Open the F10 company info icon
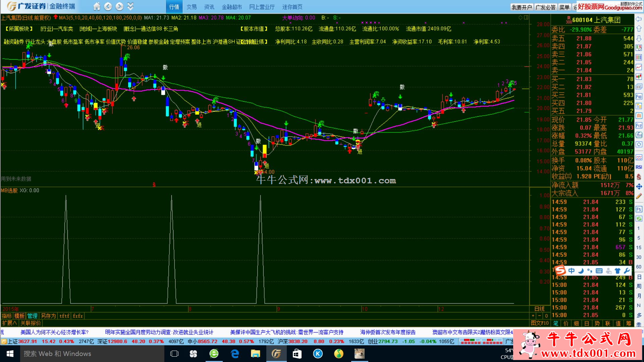644x362 pixels. pyautogui.click(x=639, y=96)
